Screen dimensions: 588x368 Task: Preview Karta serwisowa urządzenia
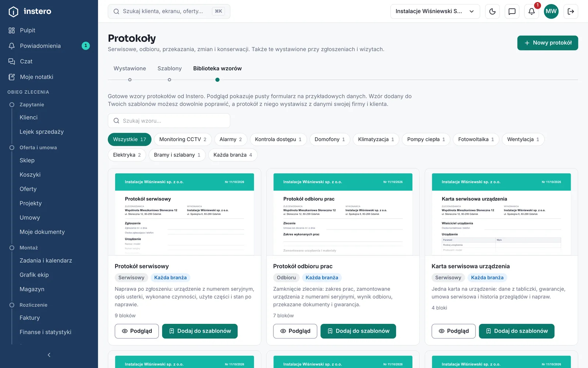click(453, 331)
